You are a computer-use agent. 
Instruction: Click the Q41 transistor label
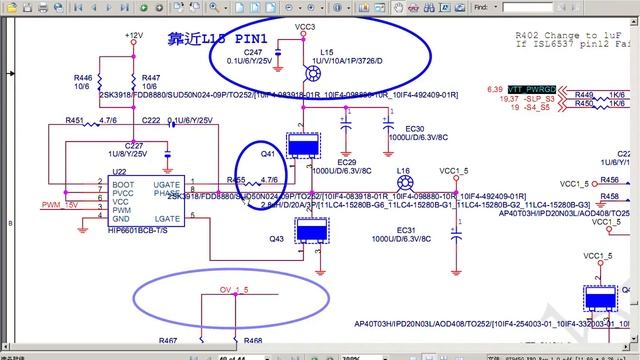point(268,154)
